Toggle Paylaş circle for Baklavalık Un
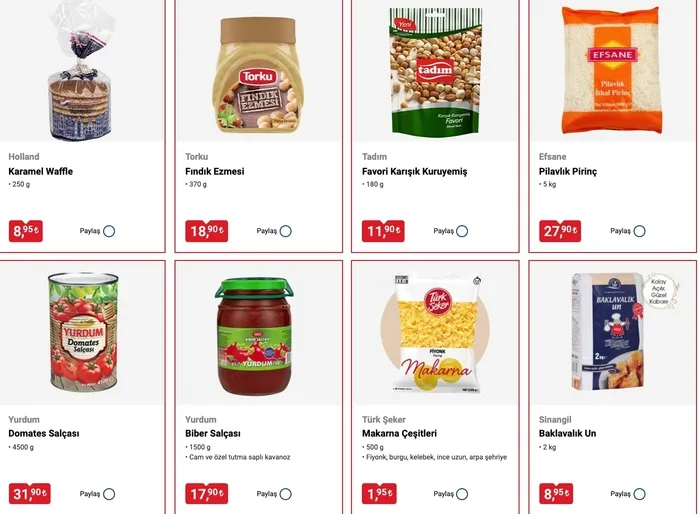The image size is (700, 514). pos(640,494)
